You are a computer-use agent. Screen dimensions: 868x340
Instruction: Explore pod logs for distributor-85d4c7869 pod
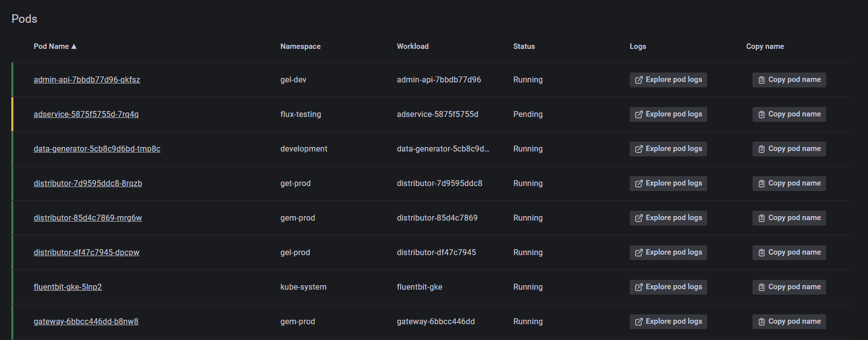(668, 218)
